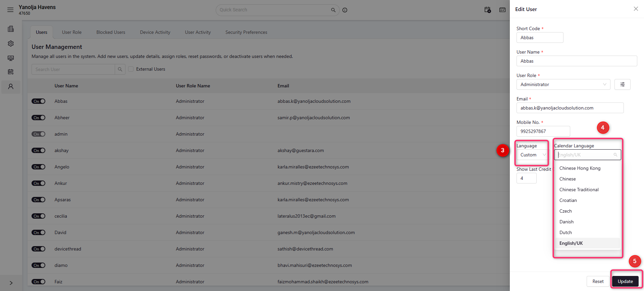Click the Calendar Language combo box
Viewport: 644px width, 291px height.
tap(587, 155)
